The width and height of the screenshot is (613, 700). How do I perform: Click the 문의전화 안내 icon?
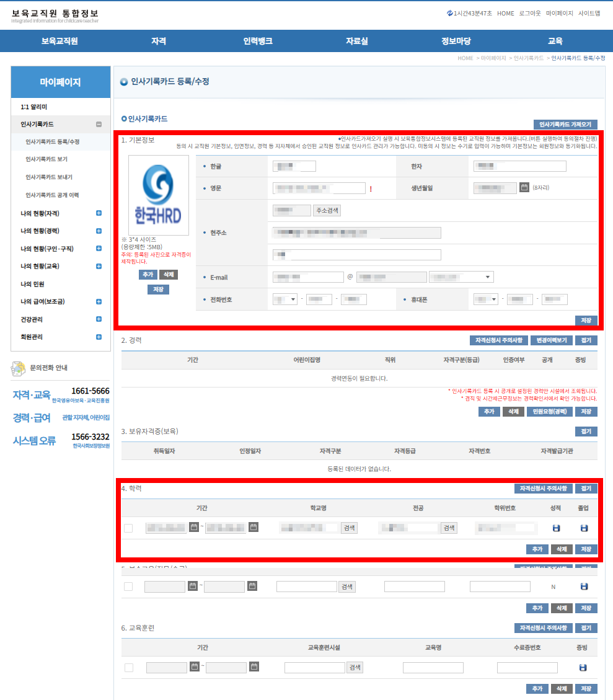tap(18, 368)
